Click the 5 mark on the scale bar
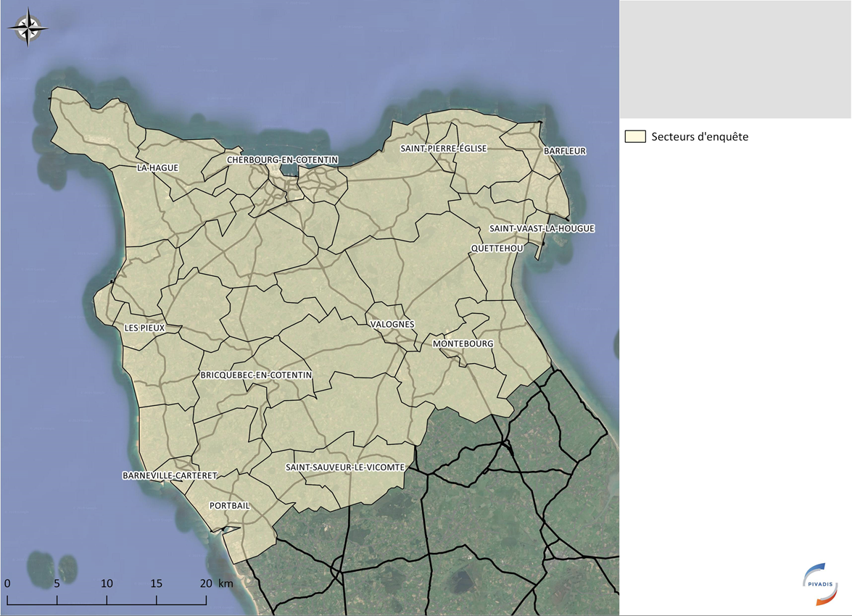 (57, 583)
